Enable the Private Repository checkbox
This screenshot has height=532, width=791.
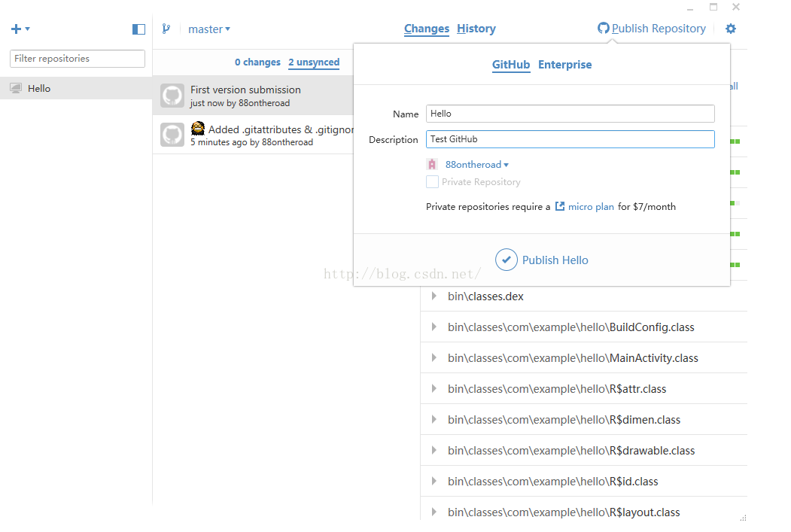pyautogui.click(x=432, y=181)
